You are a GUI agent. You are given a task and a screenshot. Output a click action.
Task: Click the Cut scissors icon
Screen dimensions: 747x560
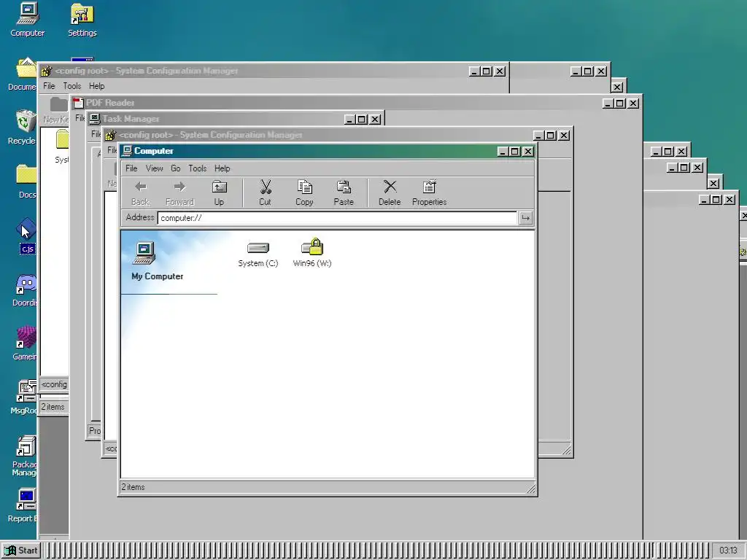pos(266,187)
